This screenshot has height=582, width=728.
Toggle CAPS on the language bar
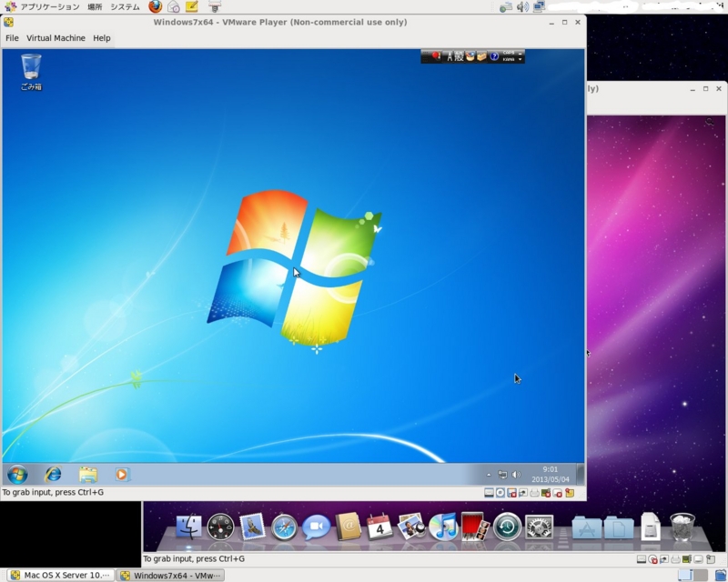pyautogui.click(x=509, y=54)
